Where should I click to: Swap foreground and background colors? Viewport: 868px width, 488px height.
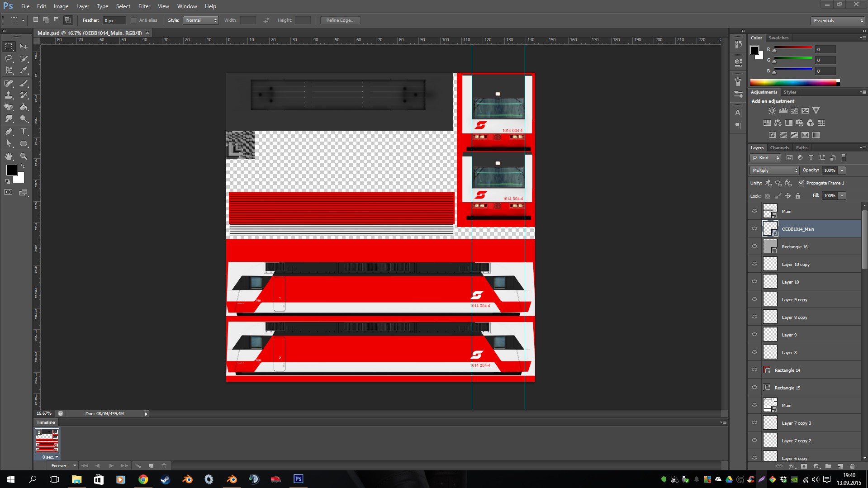click(x=23, y=166)
